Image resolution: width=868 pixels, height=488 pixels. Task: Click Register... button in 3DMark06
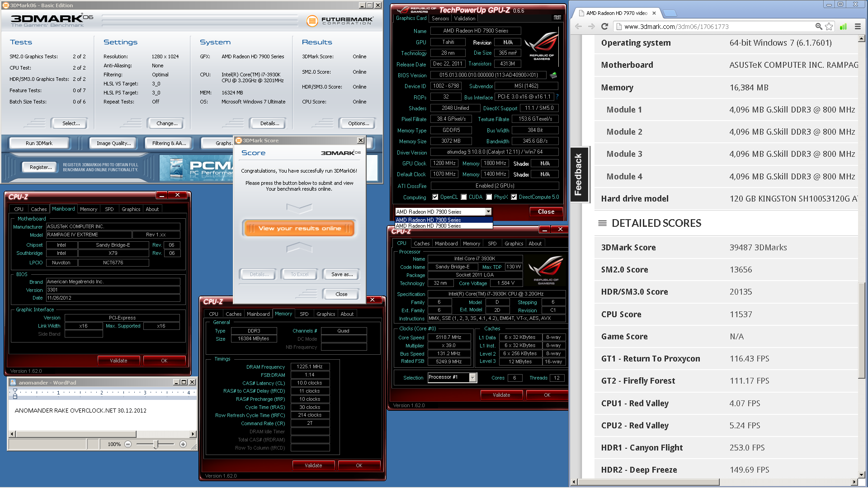41,167
